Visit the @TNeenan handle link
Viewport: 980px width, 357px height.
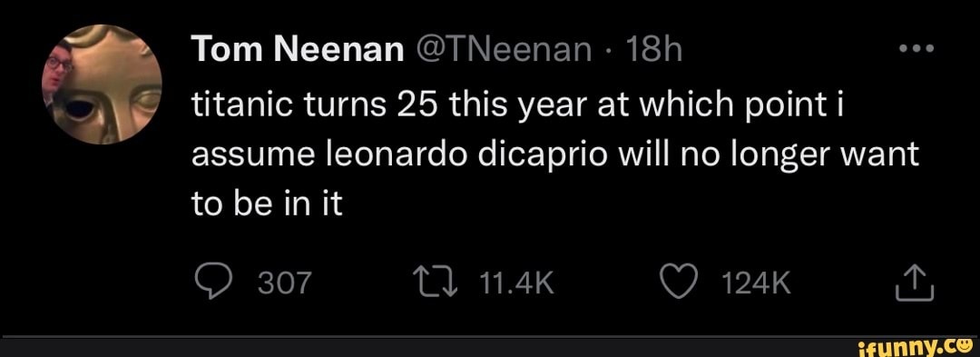pos(503,49)
